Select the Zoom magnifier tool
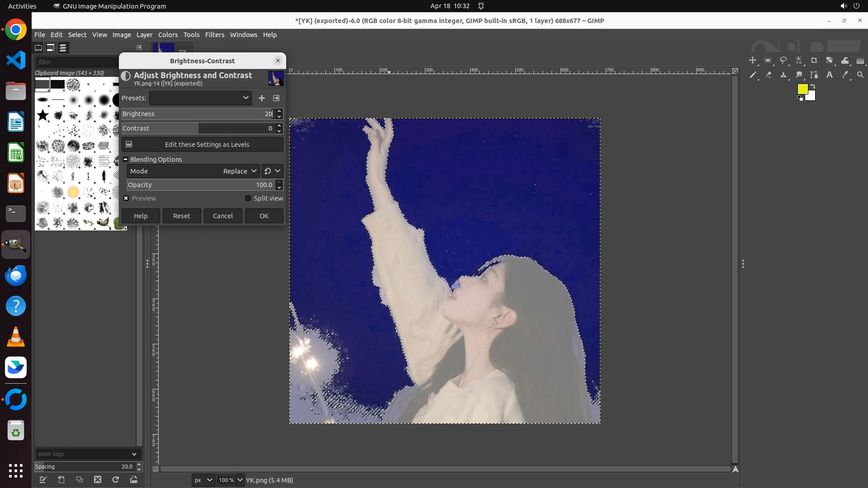868x488 pixels. click(860, 75)
